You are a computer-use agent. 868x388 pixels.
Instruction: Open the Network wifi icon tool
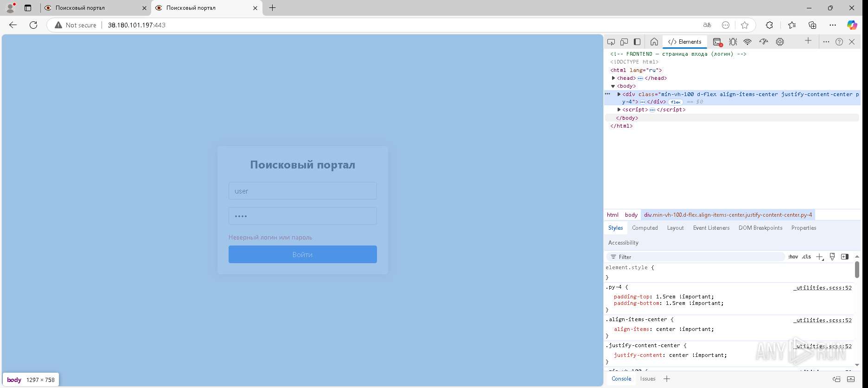(747, 42)
